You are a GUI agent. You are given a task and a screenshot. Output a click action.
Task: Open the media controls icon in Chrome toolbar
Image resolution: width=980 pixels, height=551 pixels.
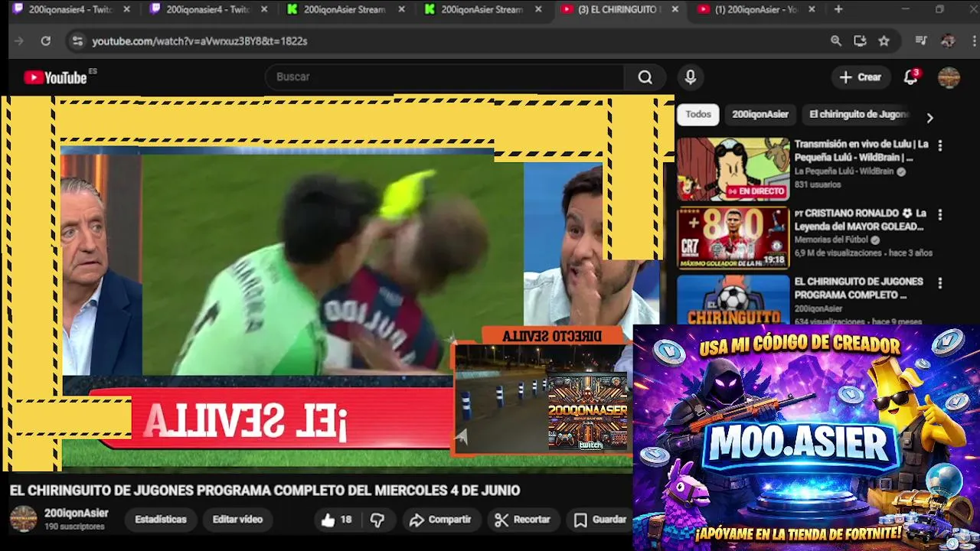[x=921, y=41]
